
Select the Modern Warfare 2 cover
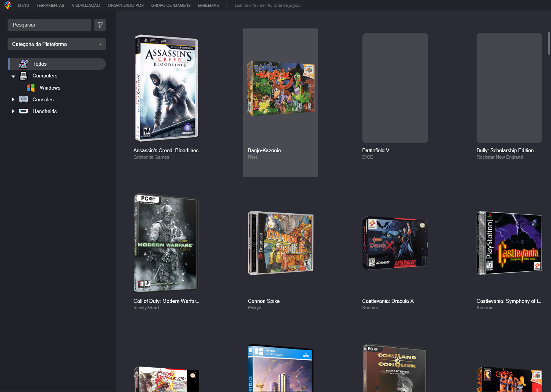[166, 243]
